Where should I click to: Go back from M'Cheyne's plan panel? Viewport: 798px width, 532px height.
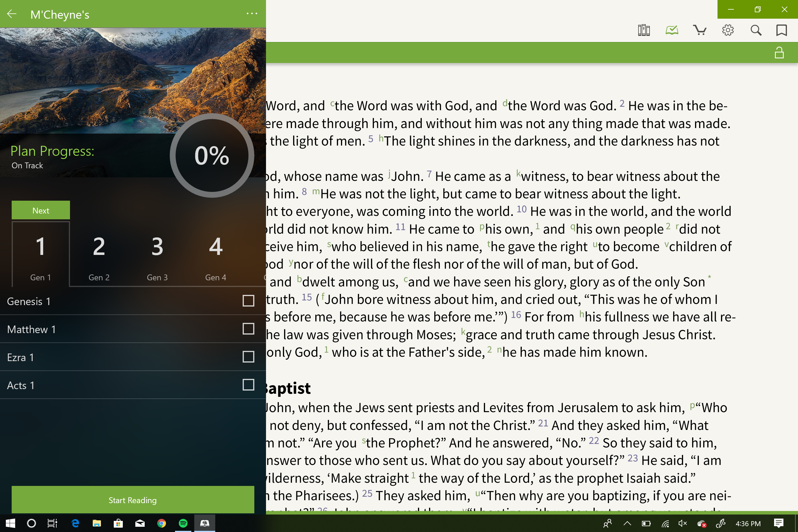[x=12, y=14]
